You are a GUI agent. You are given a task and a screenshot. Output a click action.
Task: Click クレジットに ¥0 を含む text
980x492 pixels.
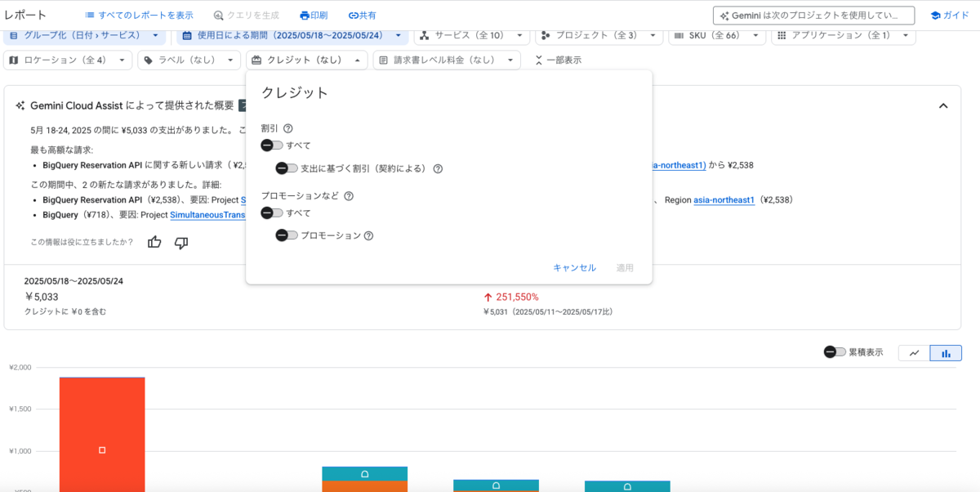click(x=65, y=311)
